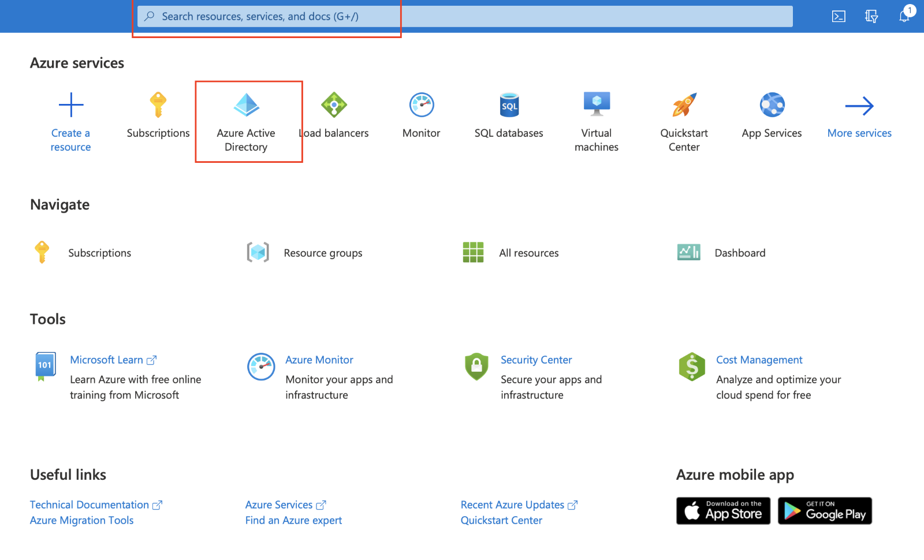
Task: Click Get it on Google Play badge
Action: click(x=825, y=511)
